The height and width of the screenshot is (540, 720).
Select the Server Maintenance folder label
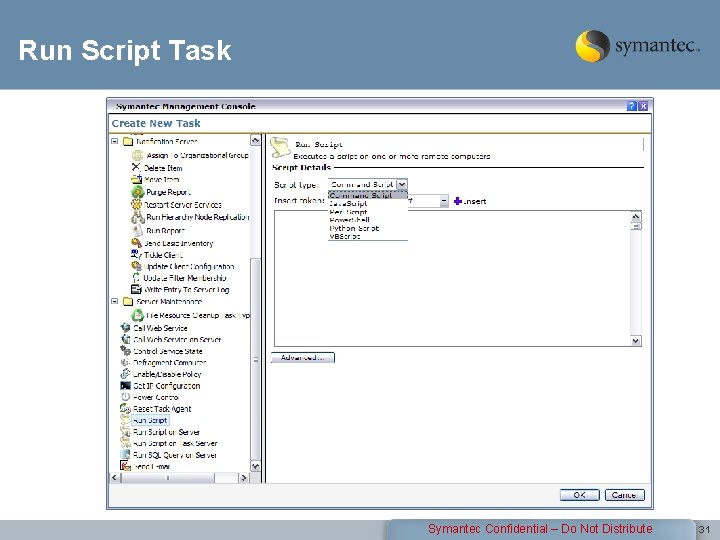pos(169,301)
